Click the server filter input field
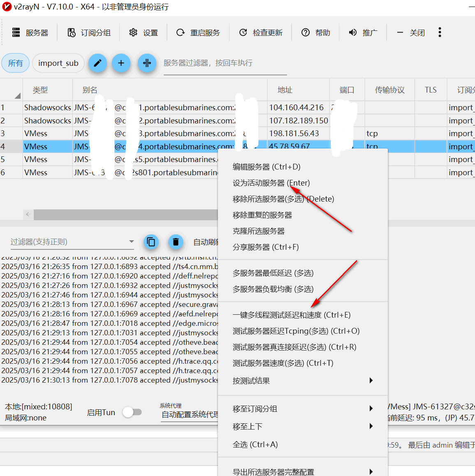This screenshot has width=475, height=476. [x=225, y=63]
